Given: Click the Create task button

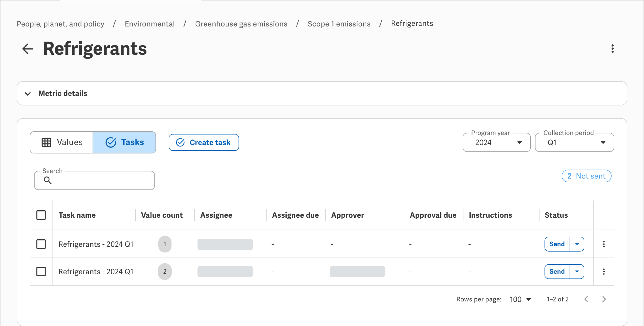Looking at the screenshot, I should 203,142.
